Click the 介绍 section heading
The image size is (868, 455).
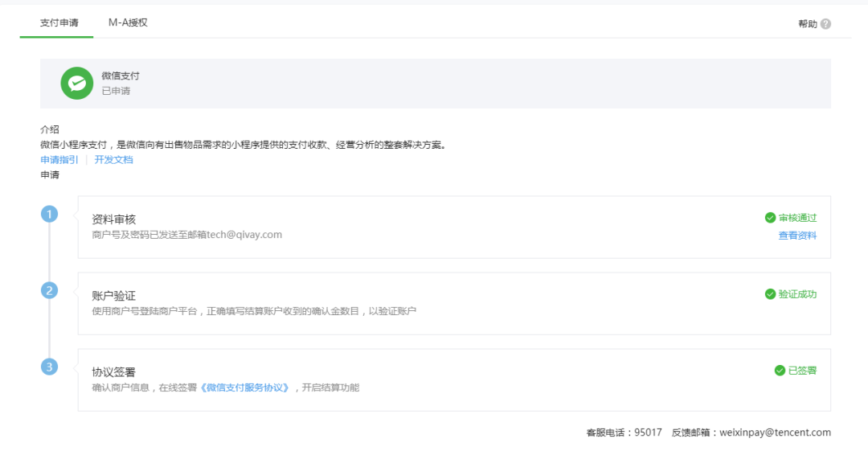coord(50,129)
